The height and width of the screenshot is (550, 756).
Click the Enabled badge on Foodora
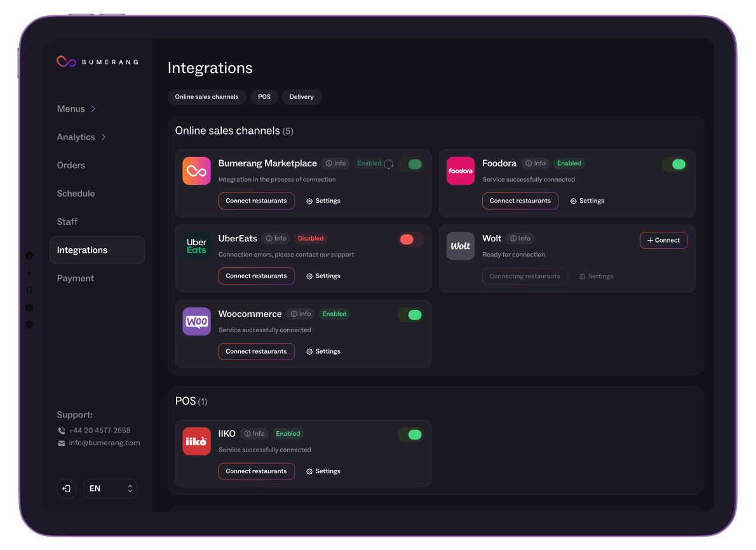click(x=569, y=163)
